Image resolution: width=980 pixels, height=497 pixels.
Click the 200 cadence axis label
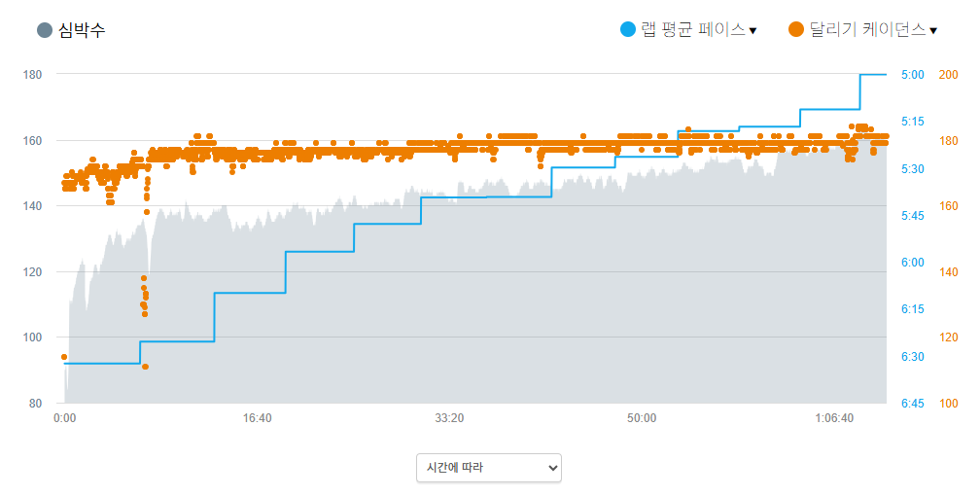(947, 74)
